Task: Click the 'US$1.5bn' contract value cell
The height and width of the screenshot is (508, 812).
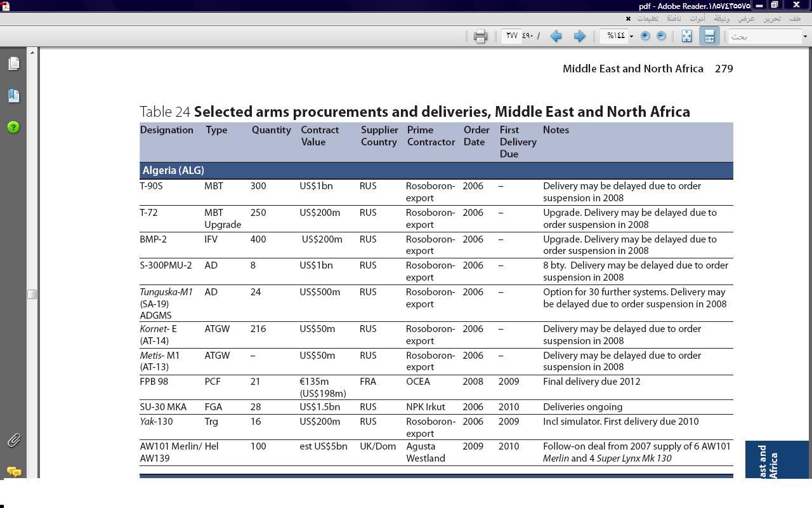Action: [320, 407]
